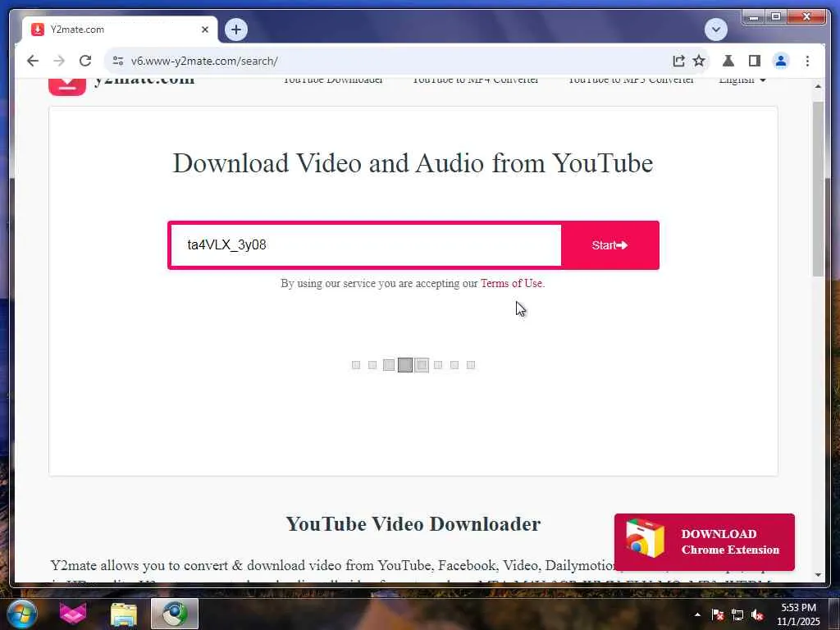Click the browser taskbar button
Screen dimensions: 840x630
tap(175, 614)
